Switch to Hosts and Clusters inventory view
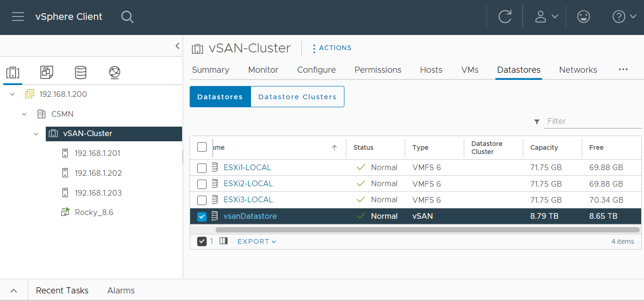Viewport: 644px width, 301px height. pos(12,72)
